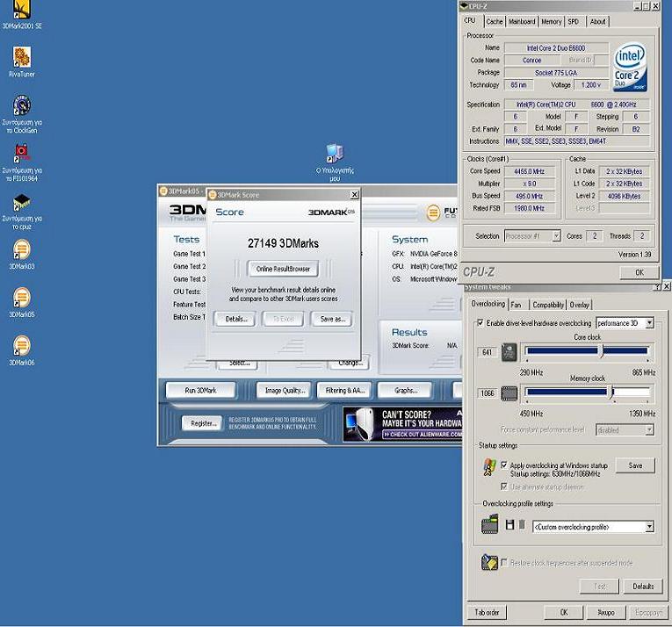The image size is (672, 627).
Task: Switch to the Overlay tab in System tweaks
Action: (580, 305)
